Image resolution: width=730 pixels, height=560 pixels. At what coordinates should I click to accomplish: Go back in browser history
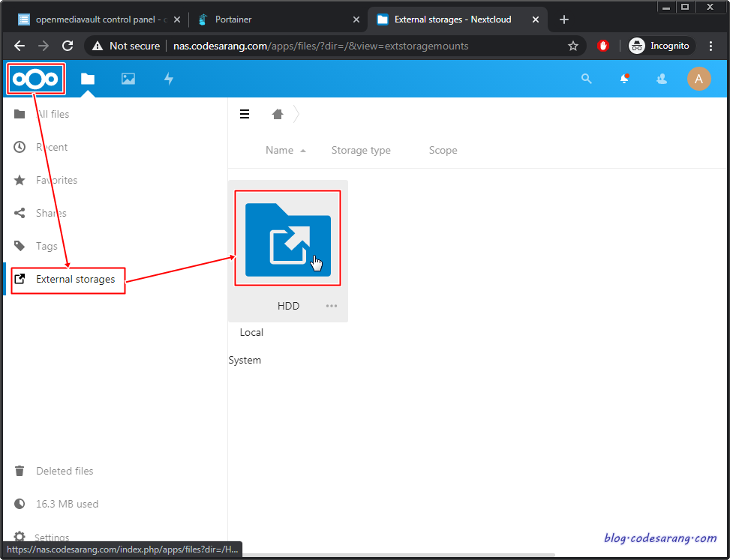coord(19,46)
